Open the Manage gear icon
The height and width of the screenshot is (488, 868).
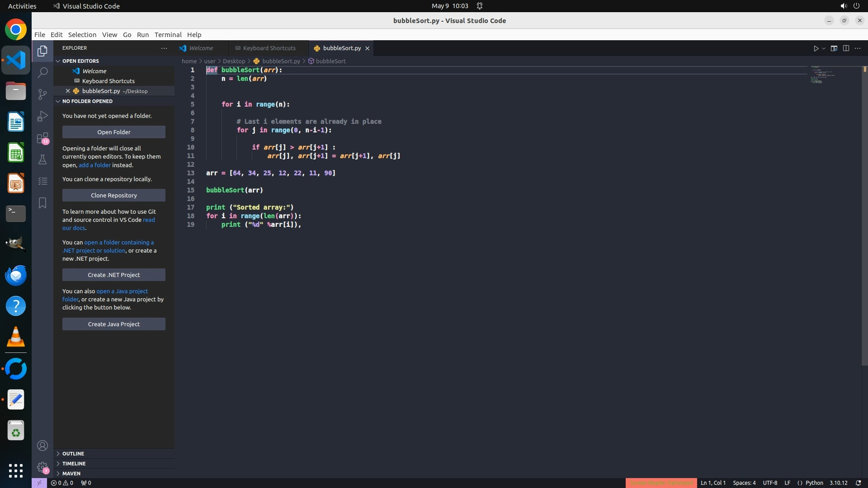coord(42,467)
